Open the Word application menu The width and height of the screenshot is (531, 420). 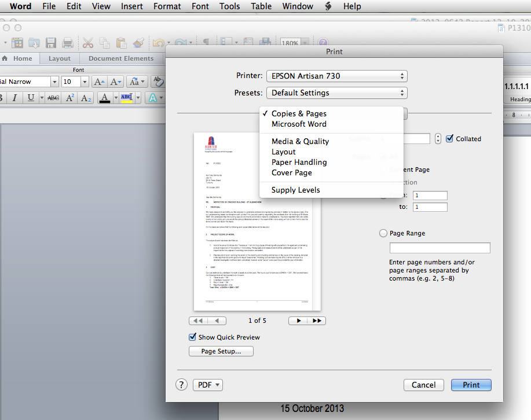coord(21,6)
